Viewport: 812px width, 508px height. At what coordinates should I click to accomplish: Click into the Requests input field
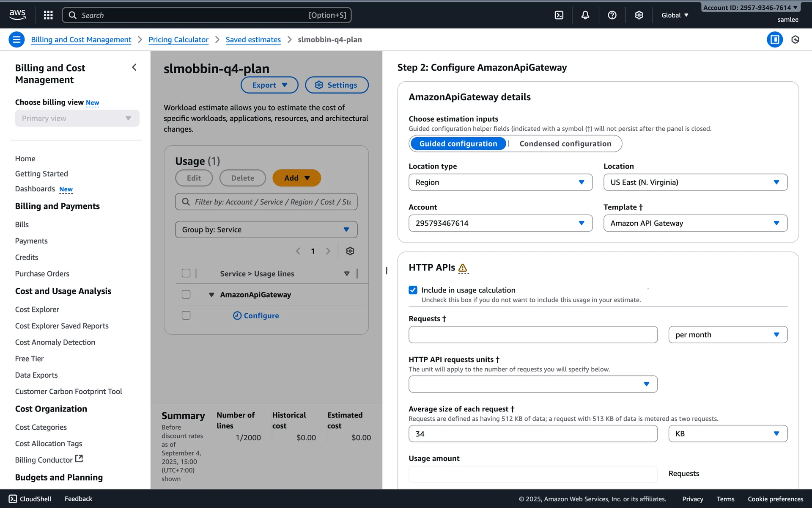532,334
